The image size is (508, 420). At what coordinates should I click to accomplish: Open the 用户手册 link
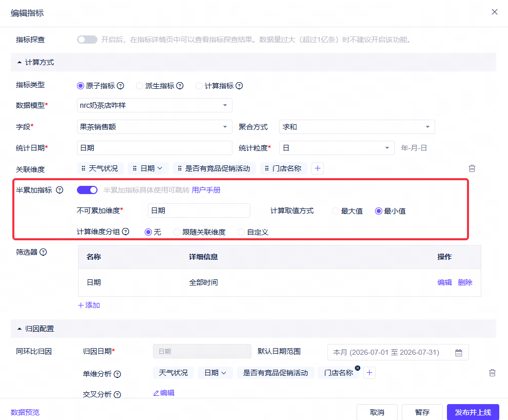click(206, 190)
